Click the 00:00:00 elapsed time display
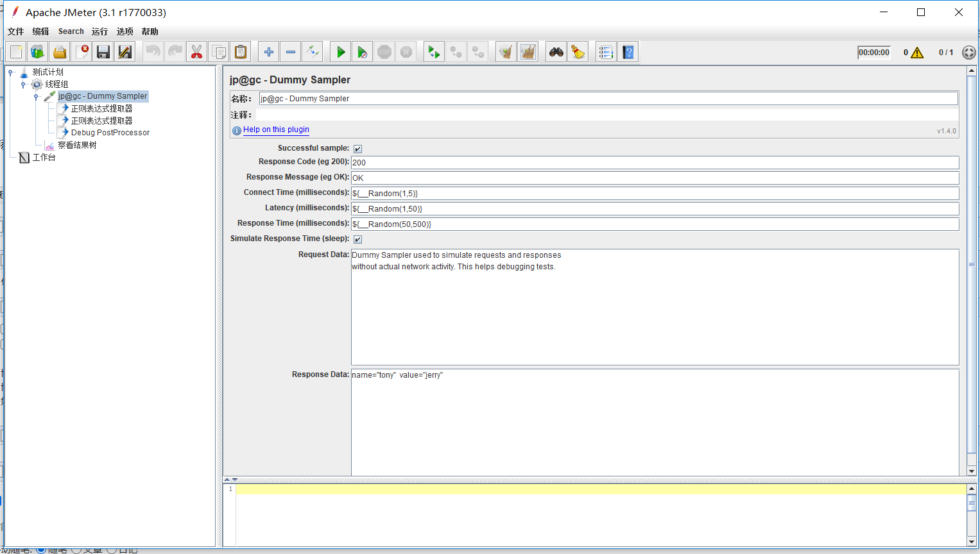This screenshot has width=980, height=554. (874, 53)
